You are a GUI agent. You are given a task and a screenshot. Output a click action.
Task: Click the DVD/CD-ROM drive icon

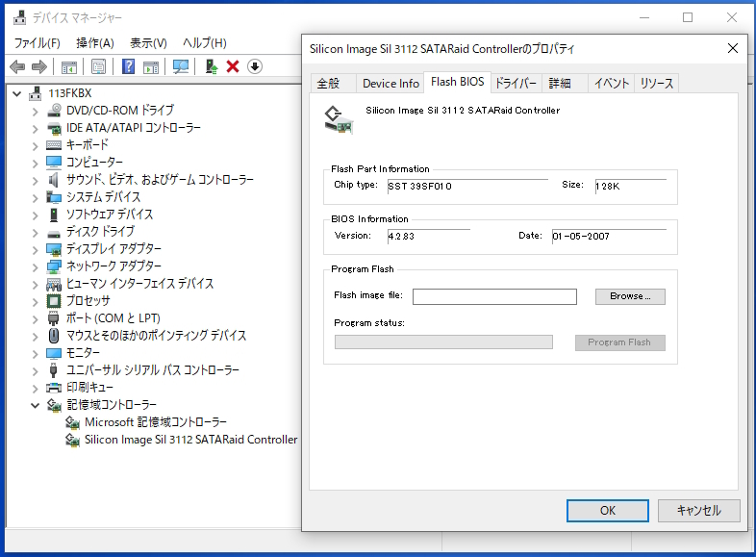[54, 110]
